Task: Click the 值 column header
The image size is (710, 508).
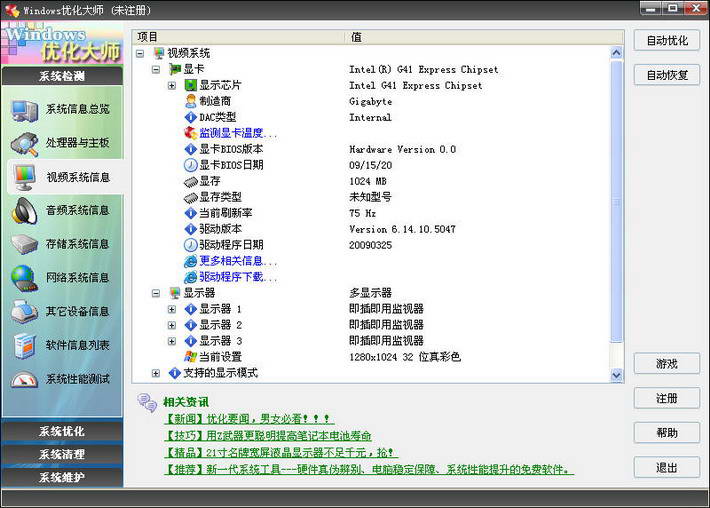Action: point(485,37)
